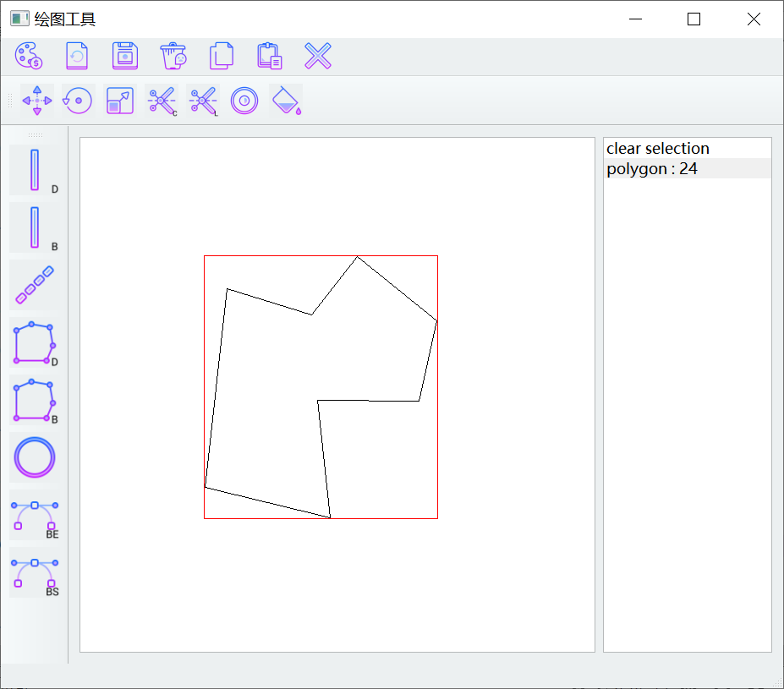784x689 pixels.
Task: Select 'polygon : 24' list entry
Action: (x=687, y=168)
